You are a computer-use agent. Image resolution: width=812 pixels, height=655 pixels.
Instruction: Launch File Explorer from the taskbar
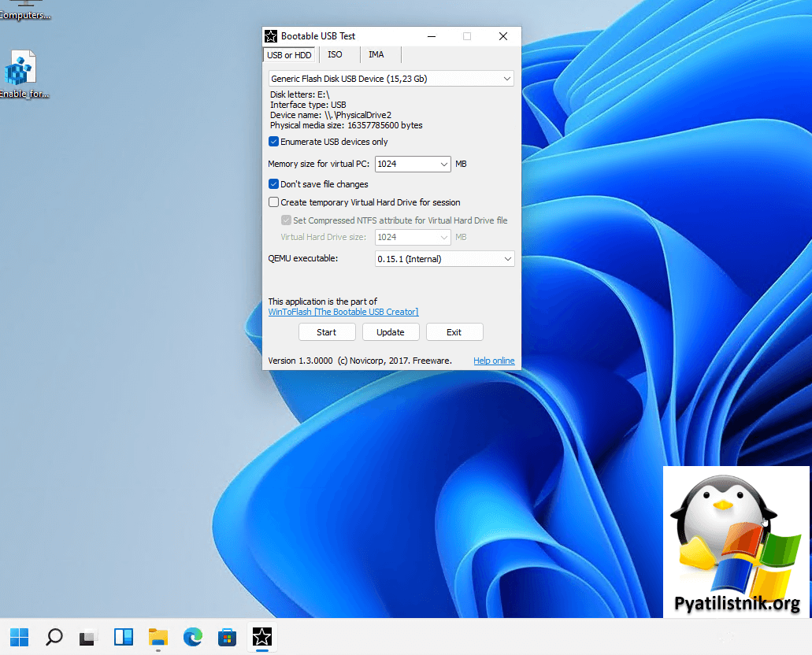(158, 636)
